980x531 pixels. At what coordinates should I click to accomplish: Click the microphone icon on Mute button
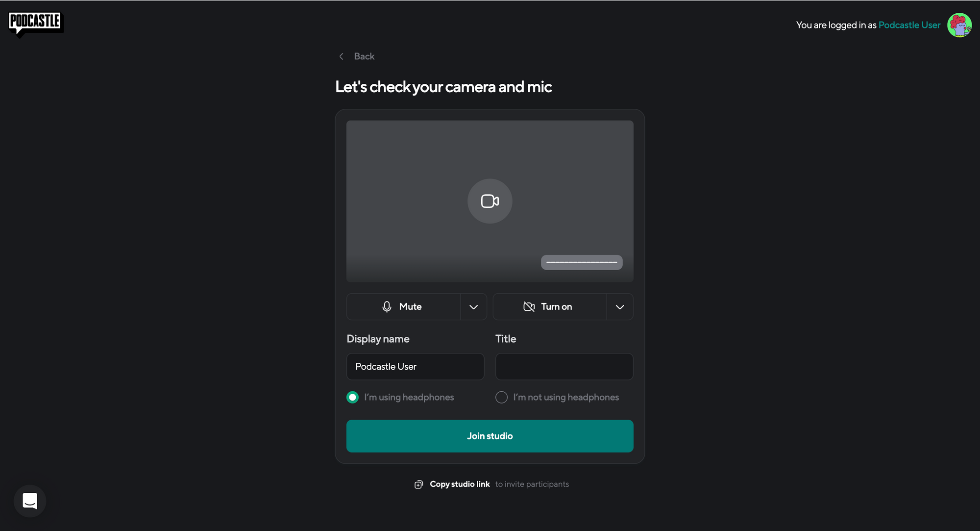pos(387,306)
